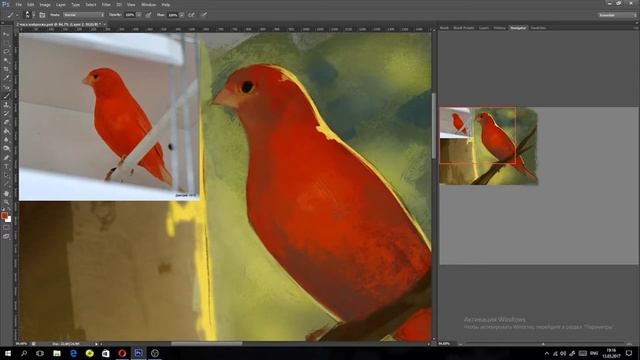Click the foreground red color swatch
Screen dimensions: 640x360
[x=4, y=215]
